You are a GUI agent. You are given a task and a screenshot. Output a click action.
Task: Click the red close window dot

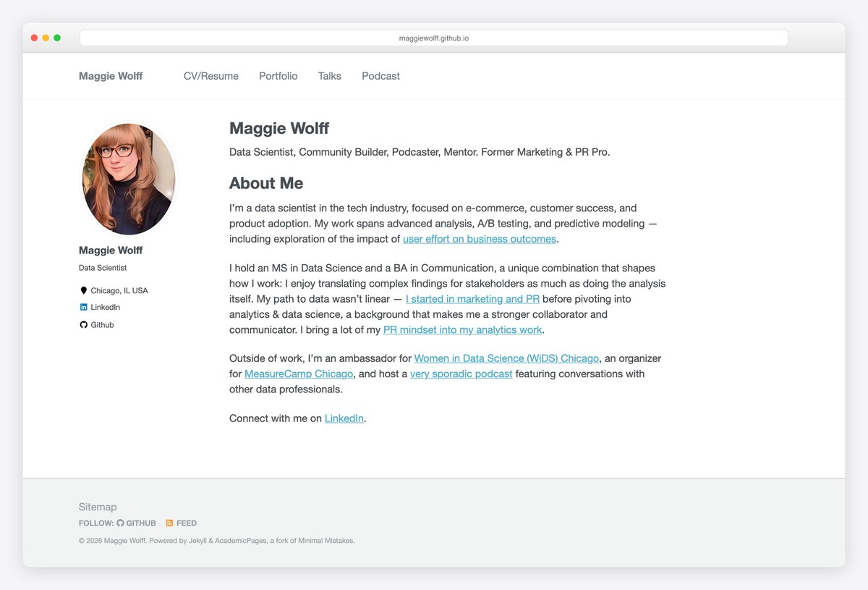point(34,38)
